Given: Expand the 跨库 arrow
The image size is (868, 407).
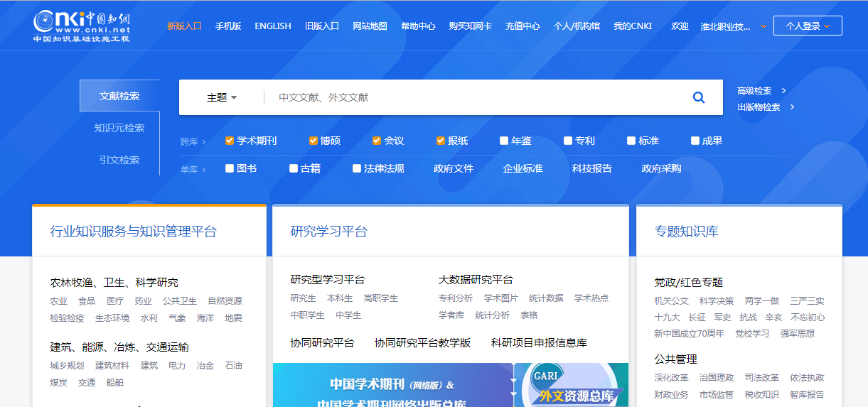Looking at the screenshot, I should (x=204, y=142).
